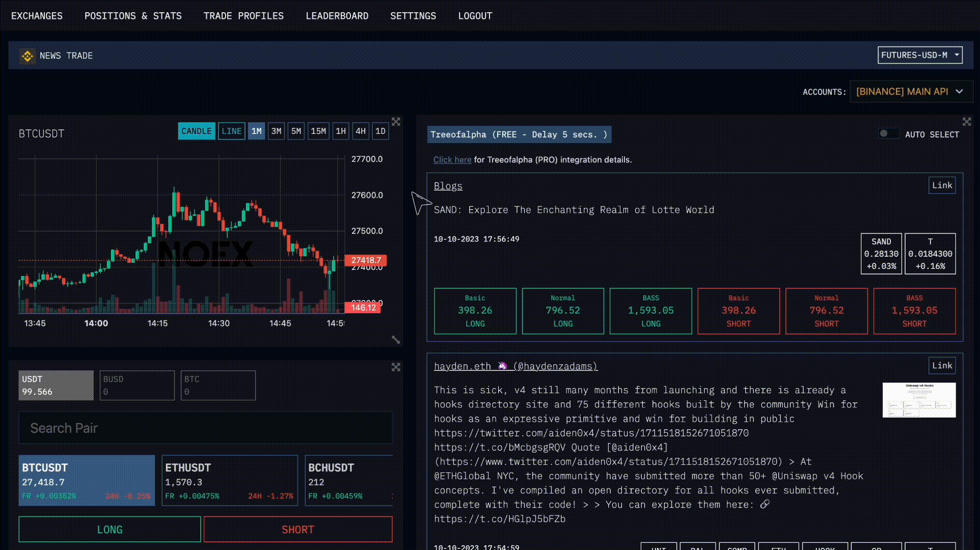Expand the pair selection panel

(396, 367)
